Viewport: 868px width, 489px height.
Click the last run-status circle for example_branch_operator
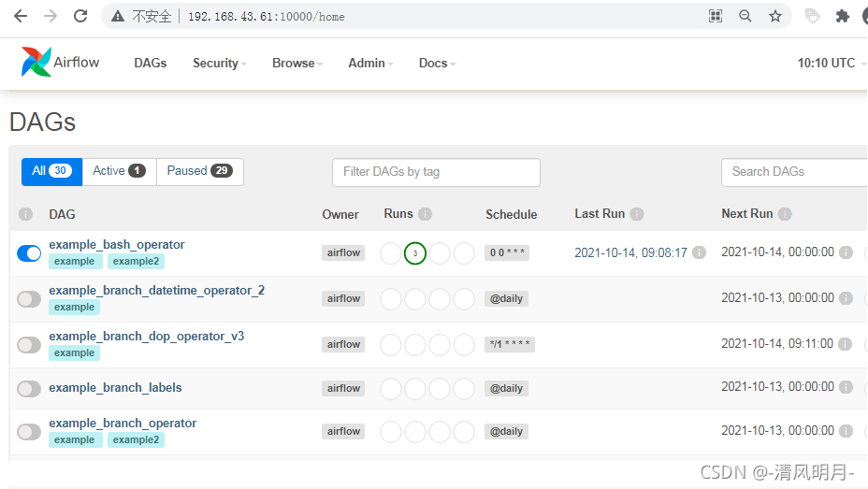click(464, 431)
